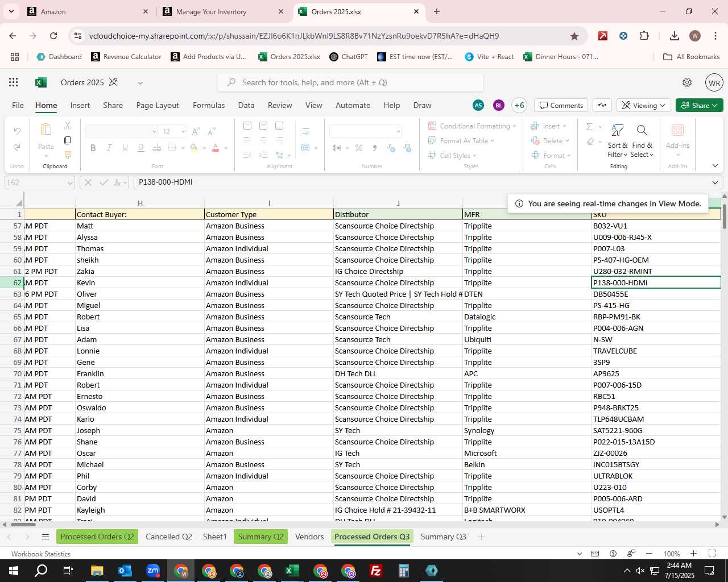
Task: Toggle Middle Align in Alignment group
Action: tap(263, 126)
